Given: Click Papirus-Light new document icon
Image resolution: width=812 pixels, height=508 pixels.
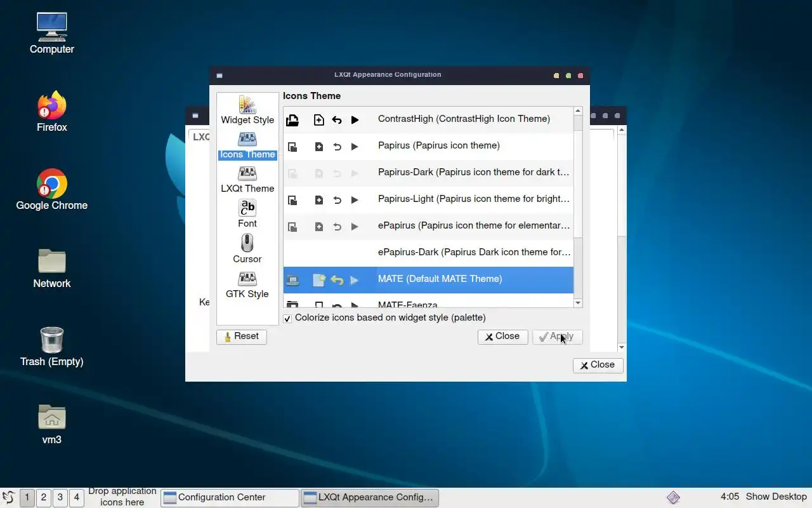Looking at the screenshot, I should (x=319, y=200).
